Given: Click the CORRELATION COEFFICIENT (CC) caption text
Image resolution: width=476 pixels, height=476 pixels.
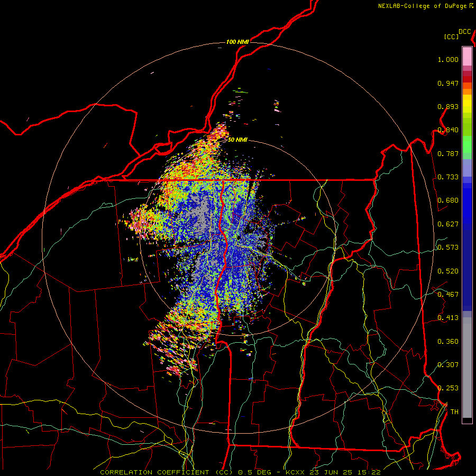Looking at the screenshot, I should [167, 472].
